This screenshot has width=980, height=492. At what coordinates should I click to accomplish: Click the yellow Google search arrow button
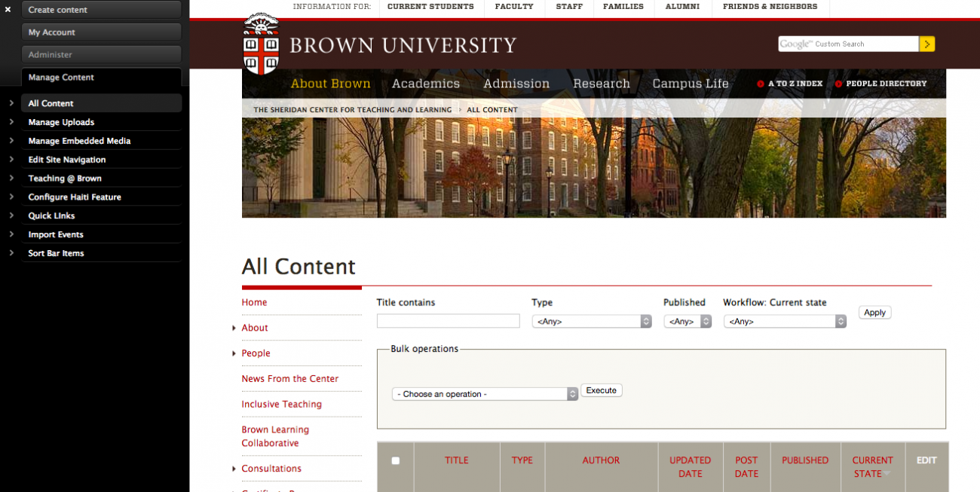pos(927,44)
